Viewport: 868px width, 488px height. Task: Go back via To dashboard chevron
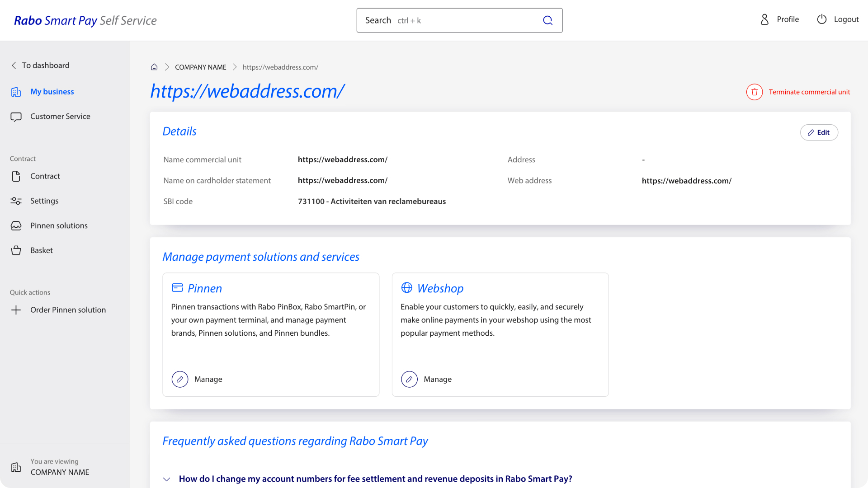[14, 66]
